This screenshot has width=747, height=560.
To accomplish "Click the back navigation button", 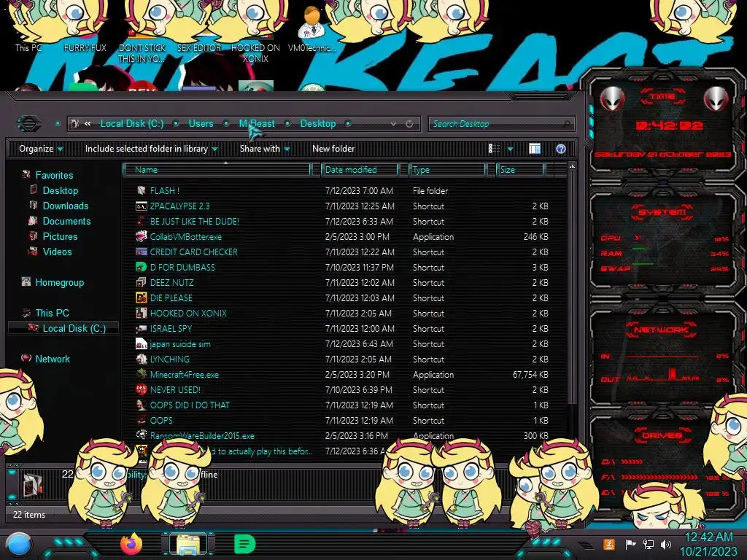I will (29, 124).
